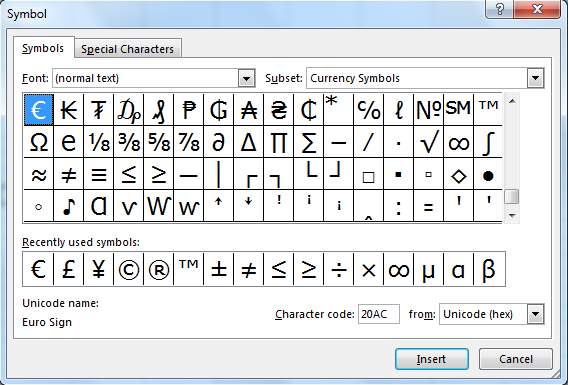The height and width of the screenshot is (385, 568).
Task: Click into the Character code field
Action: coord(379,314)
